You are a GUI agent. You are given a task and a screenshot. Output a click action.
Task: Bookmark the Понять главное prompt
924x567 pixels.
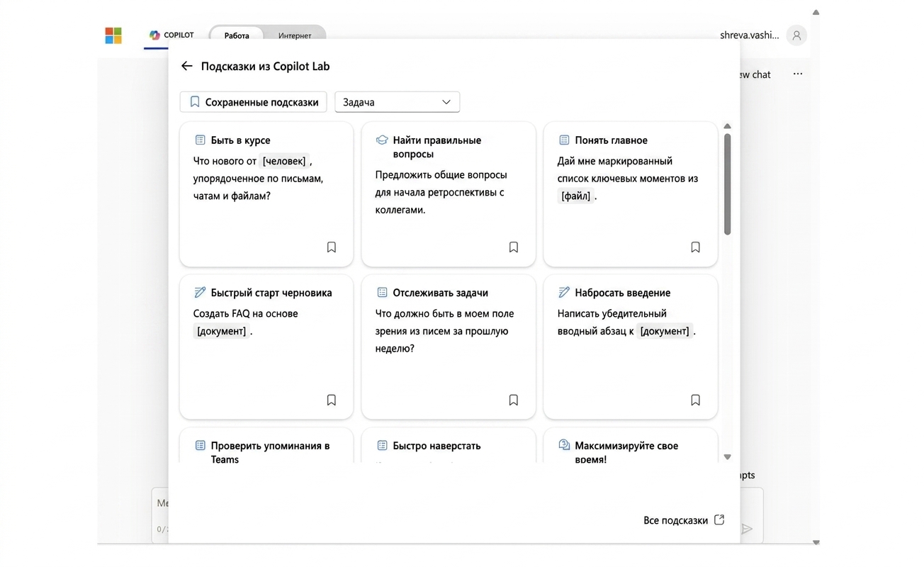[695, 247]
